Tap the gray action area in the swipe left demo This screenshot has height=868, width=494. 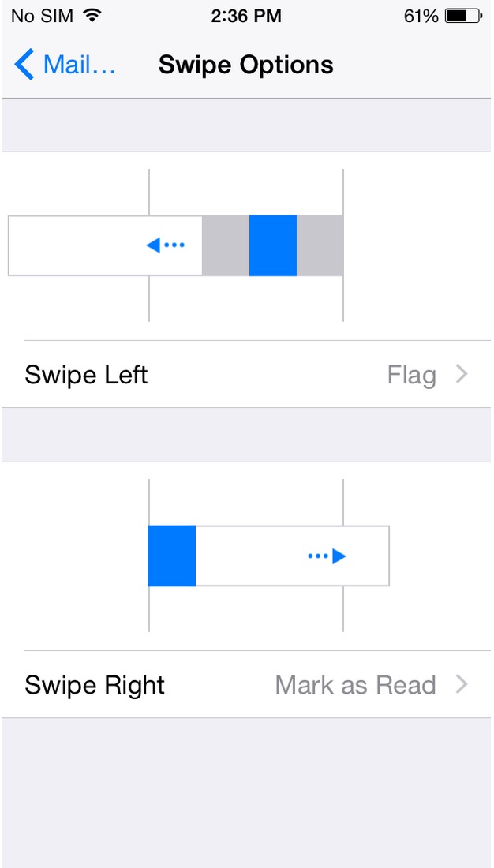225,245
